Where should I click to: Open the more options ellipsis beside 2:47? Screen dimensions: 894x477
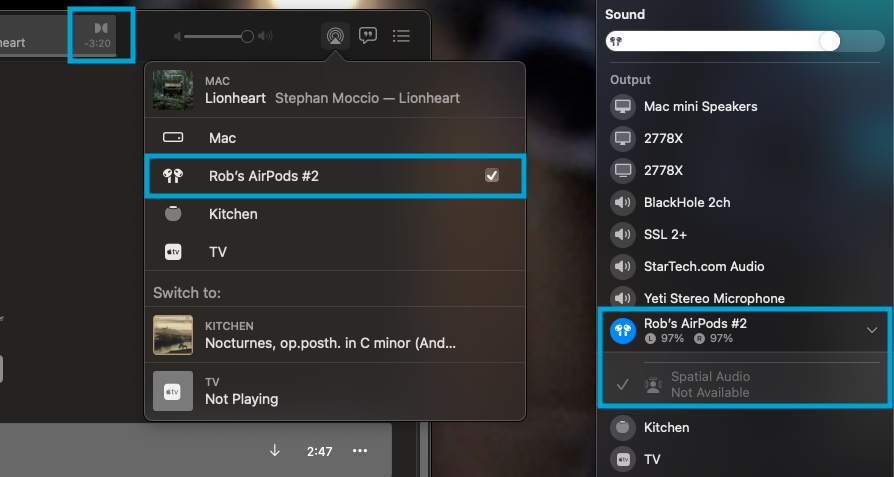[360, 451]
